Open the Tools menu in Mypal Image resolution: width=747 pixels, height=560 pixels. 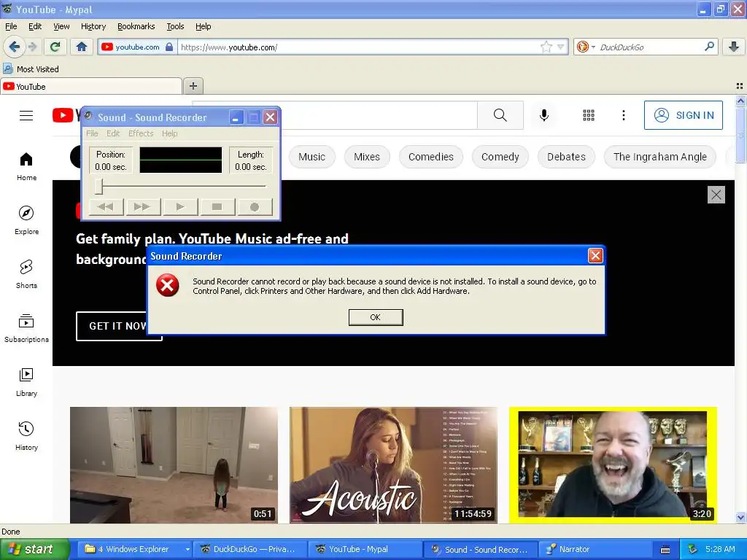click(175, 26)
